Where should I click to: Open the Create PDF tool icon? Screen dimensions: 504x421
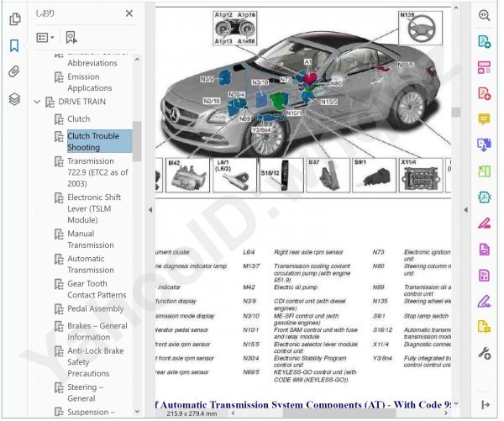tap(484, 93)
